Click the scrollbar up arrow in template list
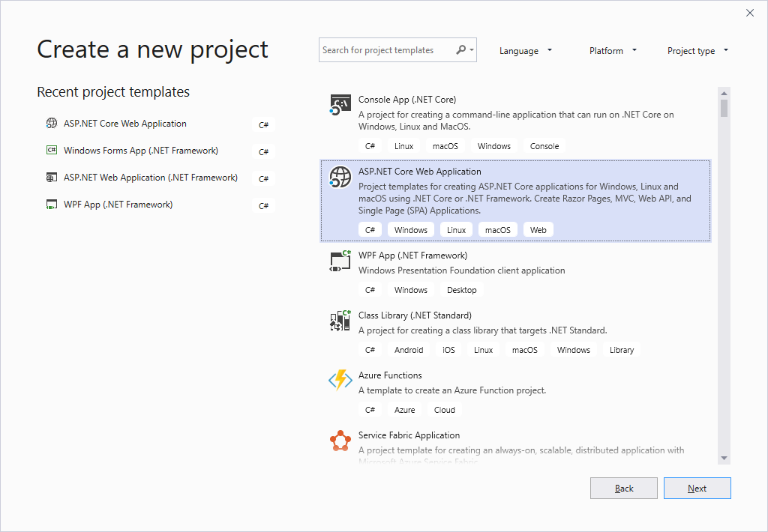The width and height of the screenshot is (768, 532). tap(724, 93)
